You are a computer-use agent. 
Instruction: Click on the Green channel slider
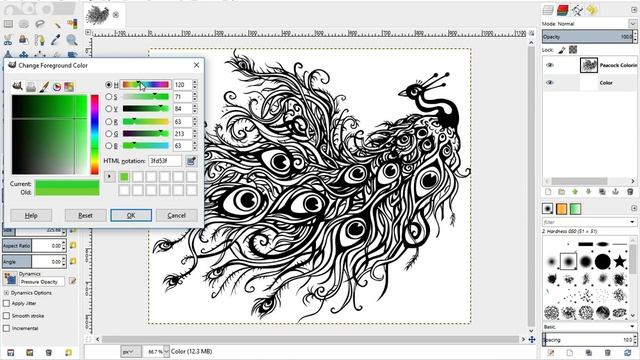click(146, 133)
